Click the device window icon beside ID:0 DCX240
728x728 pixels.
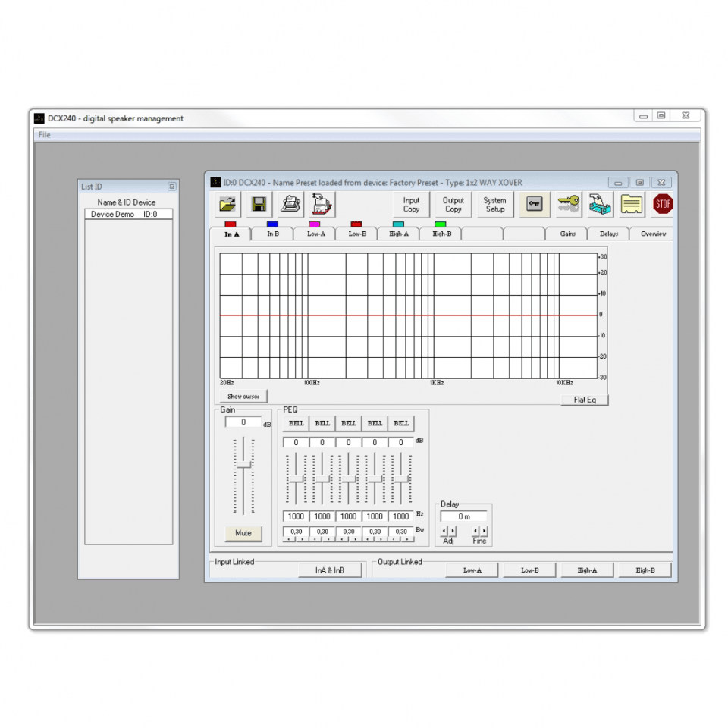pos(215,182)
